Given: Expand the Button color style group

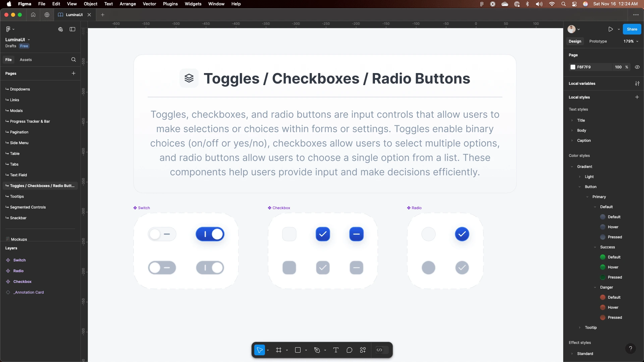Looking at the screenshot, I should tap(580, 186).
